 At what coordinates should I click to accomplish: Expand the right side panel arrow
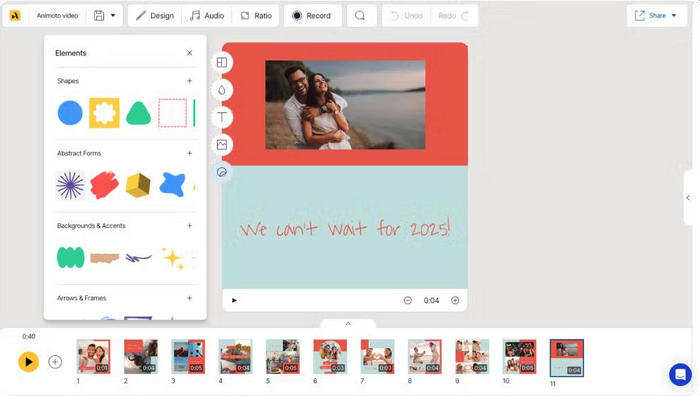(x=688, y=197)
